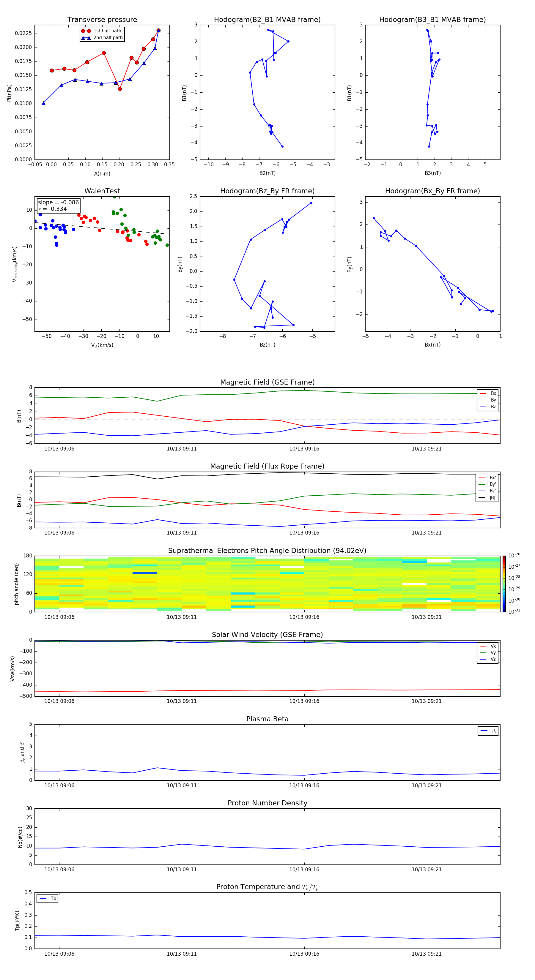Click the 'slope = -0.086' annotation
This screenshot has width=535, height=980.
pyautogui.click(x=58, y=203)
